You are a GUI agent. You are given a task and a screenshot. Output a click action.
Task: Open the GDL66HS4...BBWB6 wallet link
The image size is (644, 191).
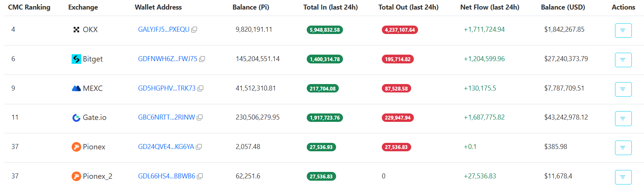[166, 176]
